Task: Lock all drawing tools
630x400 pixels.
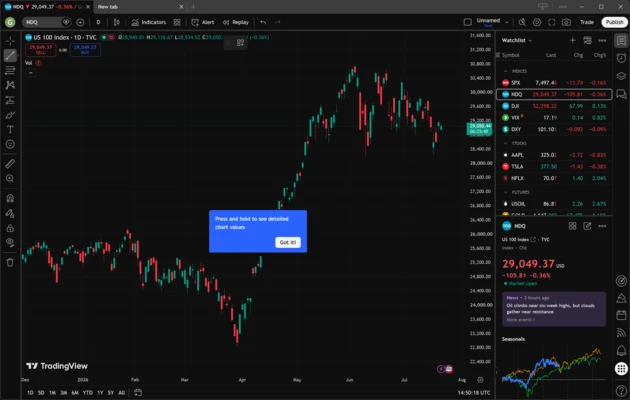Action: (x=10, y=228)
